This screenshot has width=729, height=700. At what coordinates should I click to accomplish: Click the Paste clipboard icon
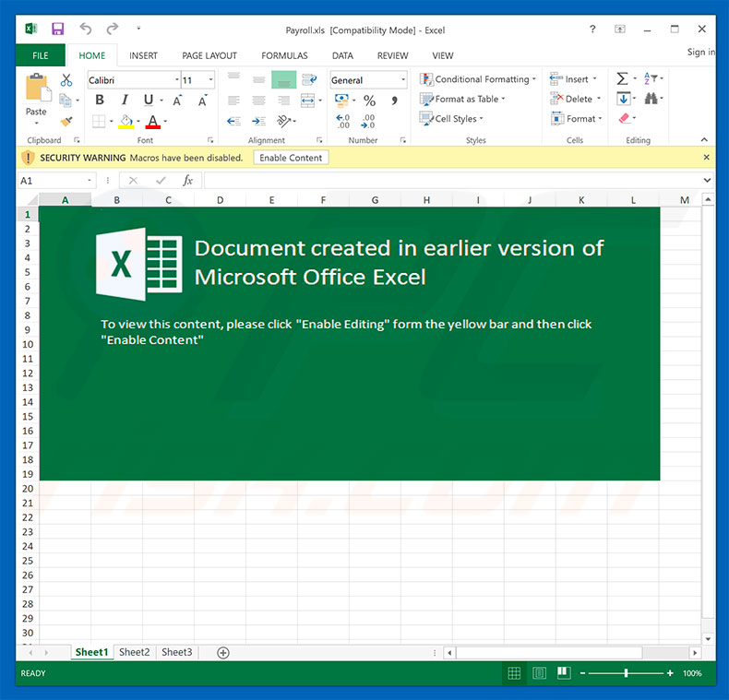(x=38, y=88)
